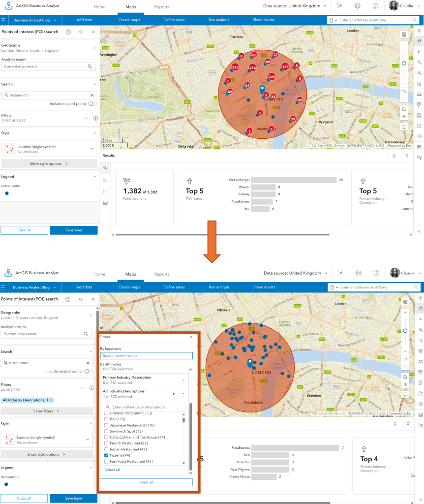The image size is (424, 504).
Task: Check Fast Food Restaurant (43)
Action: coord(106,461)
